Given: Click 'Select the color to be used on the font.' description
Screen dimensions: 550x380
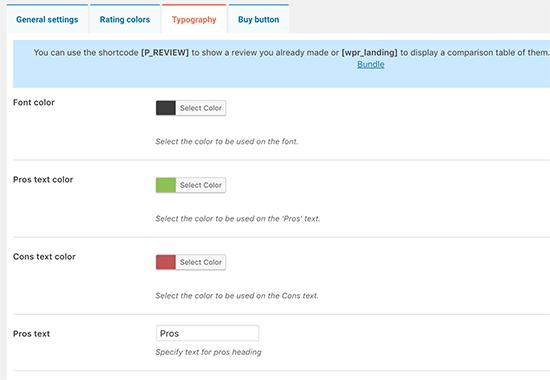Looking at the screenshot, I should tap(227, 141).
